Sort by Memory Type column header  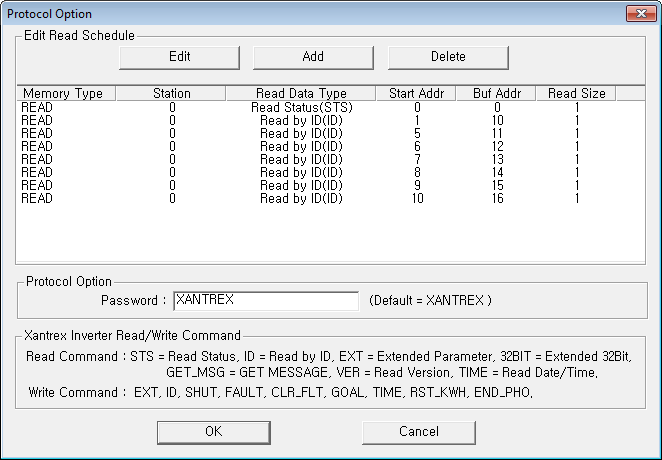coord(66,93)
